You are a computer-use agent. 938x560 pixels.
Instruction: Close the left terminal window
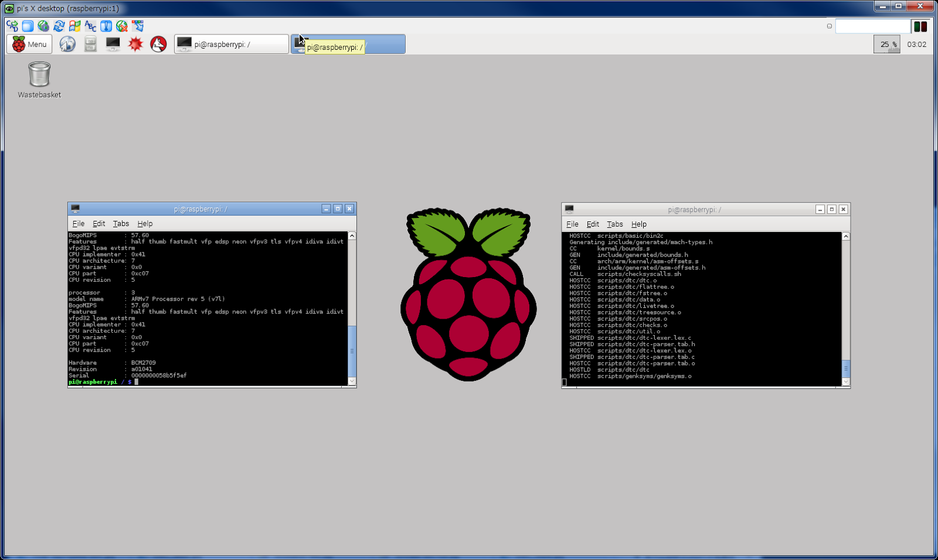tap(349, 209)
